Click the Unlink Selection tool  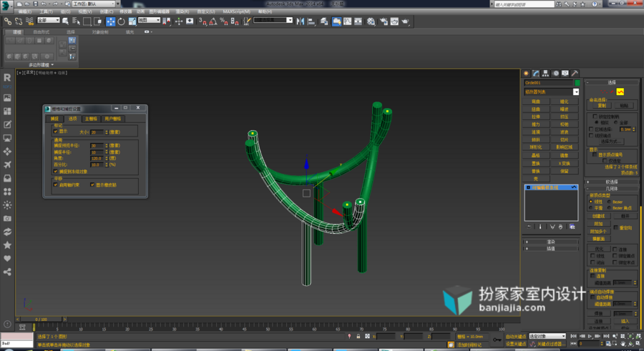[19, 21]
